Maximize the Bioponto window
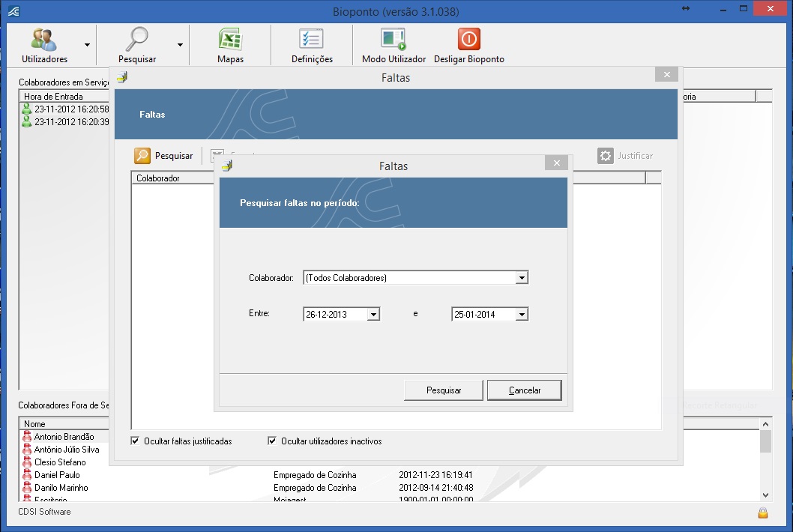The image size is (793, 532). [744, 8]
